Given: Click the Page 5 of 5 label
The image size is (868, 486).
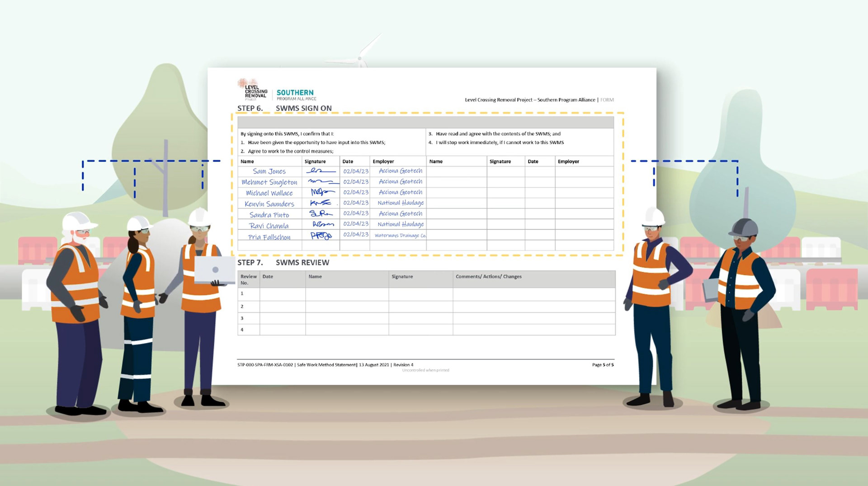Looking at the screenshot, I should [603, 364].
